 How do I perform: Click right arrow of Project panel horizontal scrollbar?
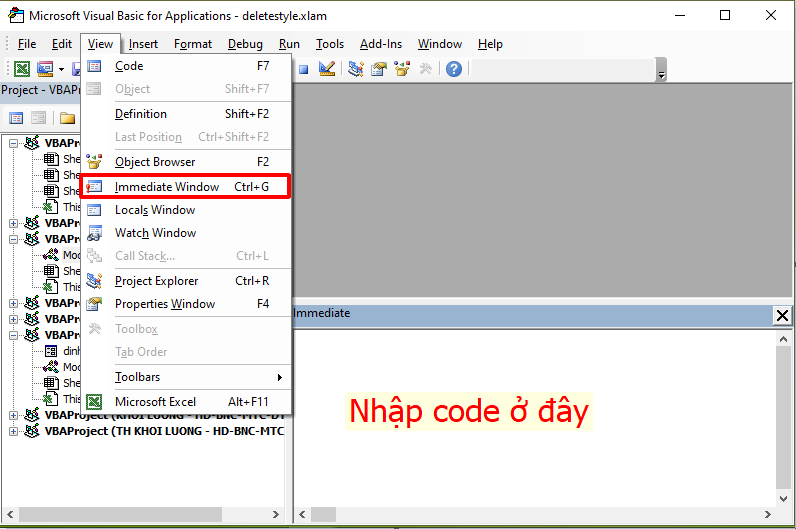click(x=276, y=514)
